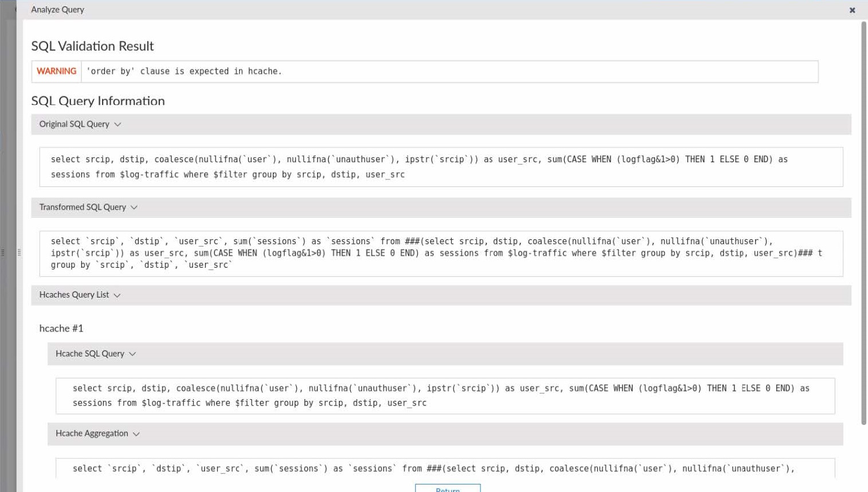Close the Analyze Query dialog
868x492 pixels.
852,10
